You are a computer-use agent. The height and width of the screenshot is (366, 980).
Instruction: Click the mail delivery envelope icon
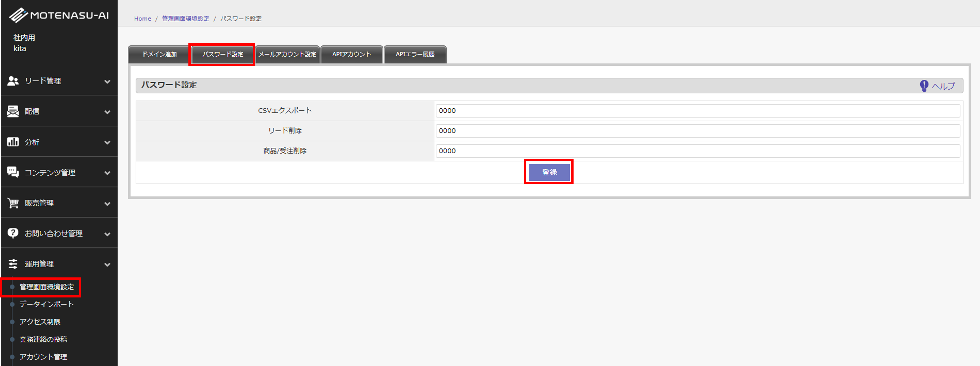pyautogui.click(x=13, y=111)
